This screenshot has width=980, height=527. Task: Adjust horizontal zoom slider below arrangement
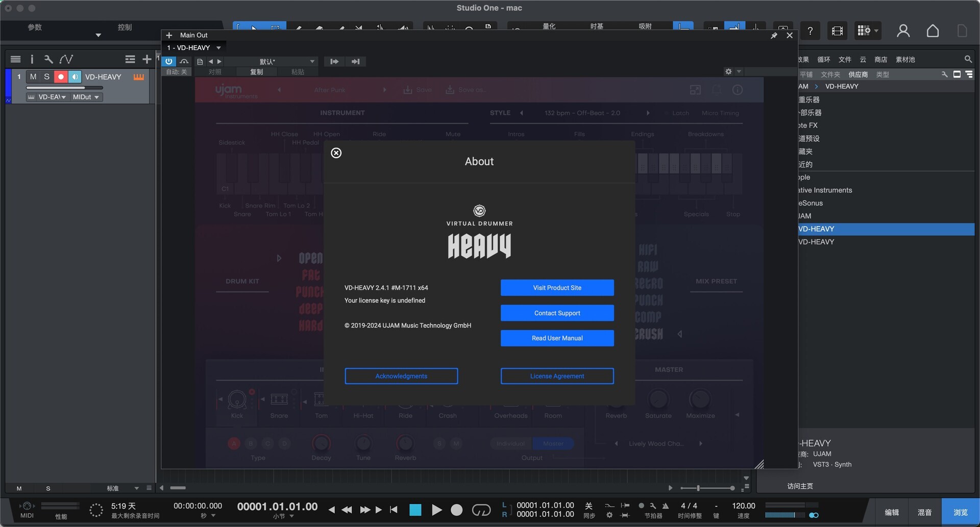pyautogui.click(x=707, y=488)
